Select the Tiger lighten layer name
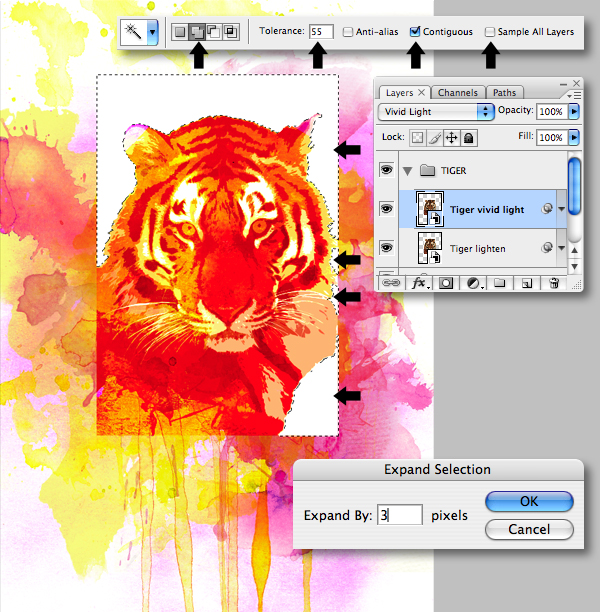 [x=477, y=249]
